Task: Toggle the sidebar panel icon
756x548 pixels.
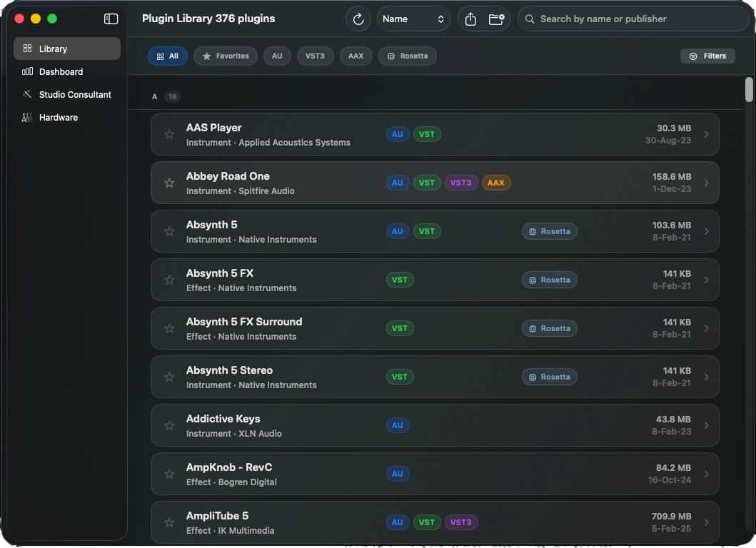Action: pos(111,19)
